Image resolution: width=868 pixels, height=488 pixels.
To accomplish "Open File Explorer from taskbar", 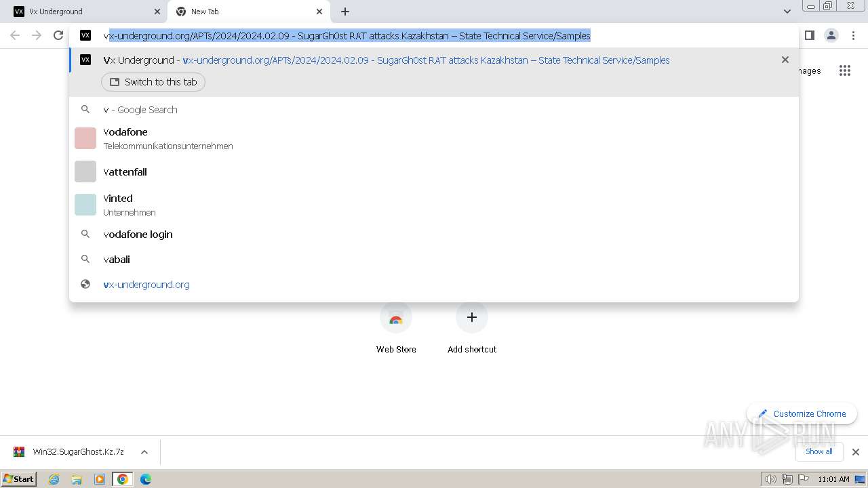I will [x=77, y=479].
